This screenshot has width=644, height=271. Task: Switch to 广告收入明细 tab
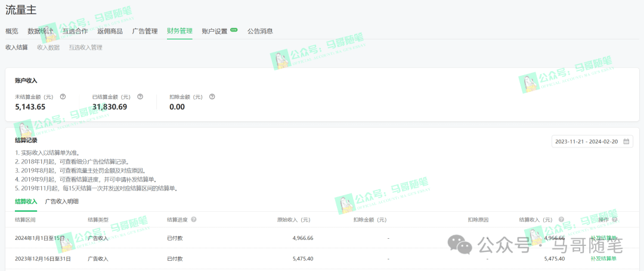(61, 201)
